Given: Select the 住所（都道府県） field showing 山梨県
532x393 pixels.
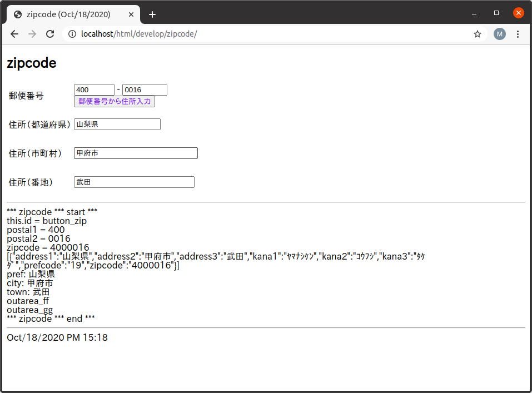Looking at the screenshot, I should (x=117, y=124).
